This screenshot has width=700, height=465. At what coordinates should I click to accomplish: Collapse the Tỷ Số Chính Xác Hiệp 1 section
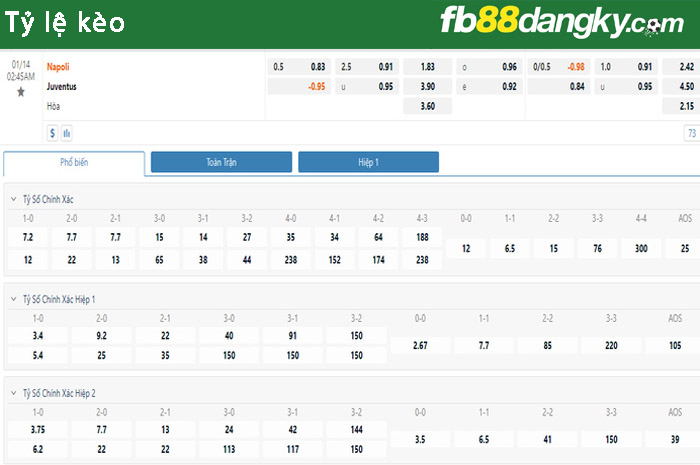13,299
